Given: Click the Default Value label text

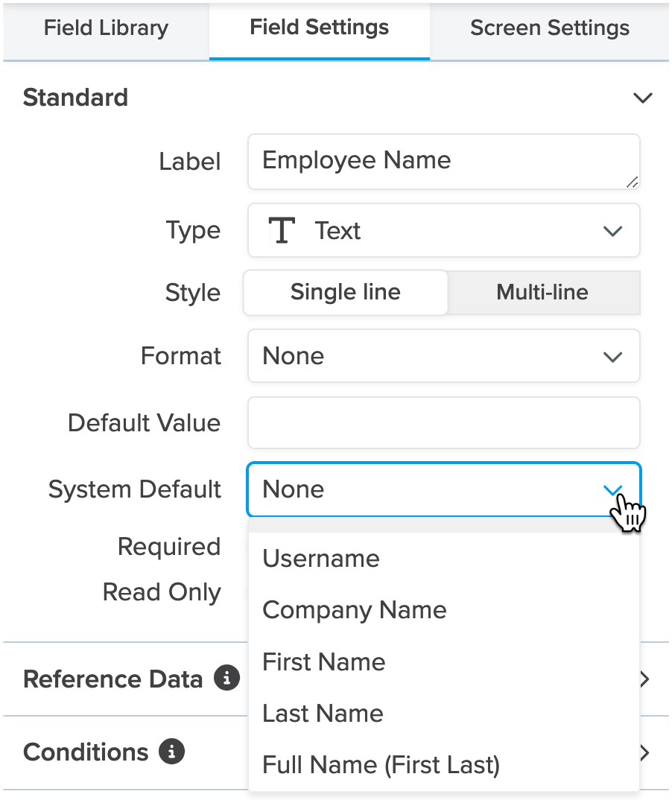Looking at the screenshot, I should (x=145, y=423).
